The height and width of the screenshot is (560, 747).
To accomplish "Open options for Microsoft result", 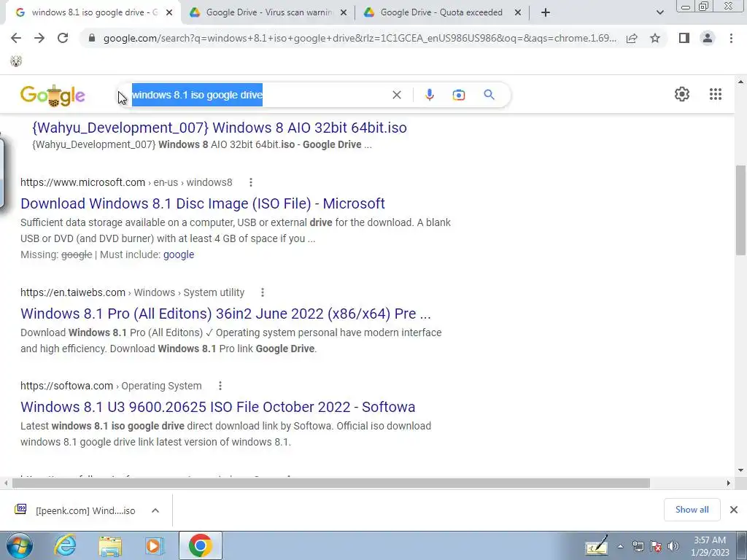I will tap(251, 182).
